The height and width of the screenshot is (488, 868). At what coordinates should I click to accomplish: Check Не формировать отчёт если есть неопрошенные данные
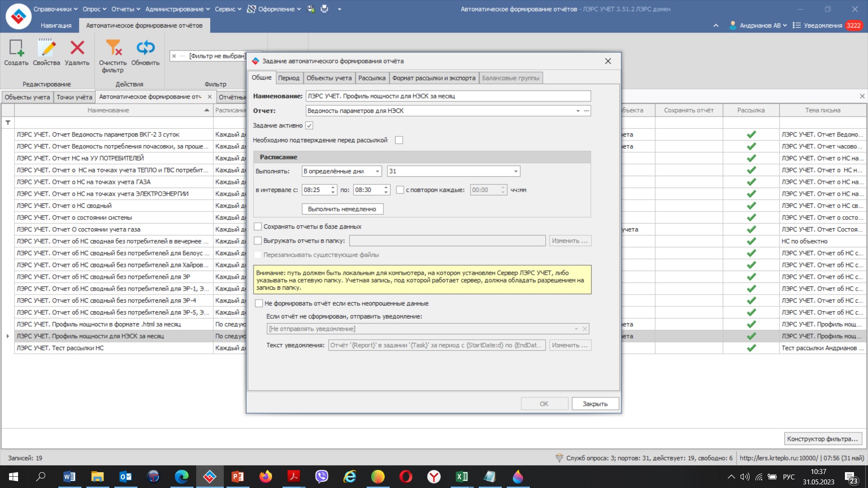pos(259,304)
